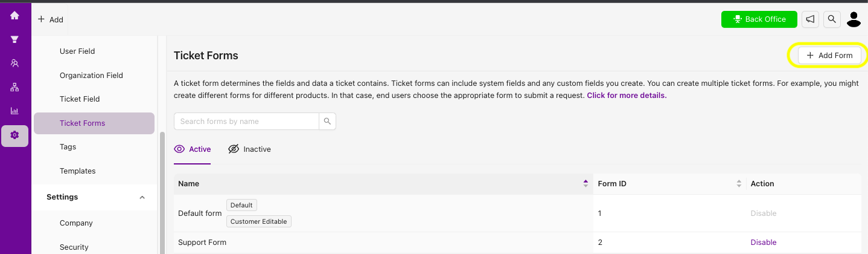Image resolution: width=868 pixels, height=254 pixels.
Task: Open the funnel filter icon in sidebar
Action: [x=14, y=39]
